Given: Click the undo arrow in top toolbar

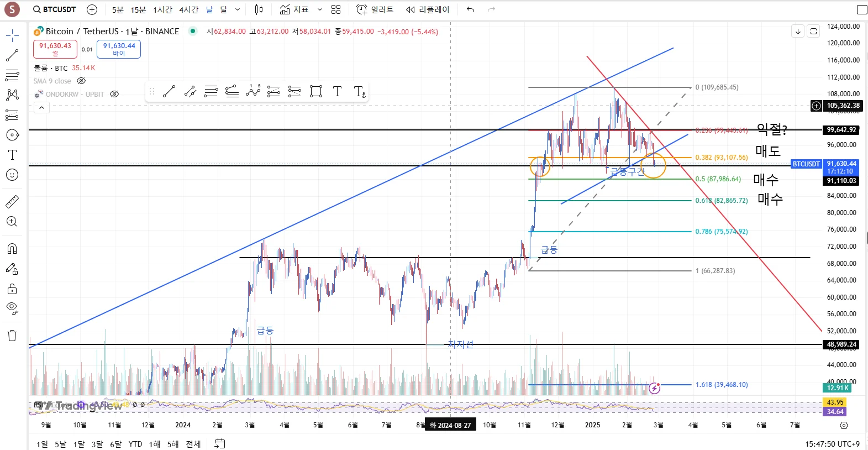Looking at the screenshot, I should (470, 9).
